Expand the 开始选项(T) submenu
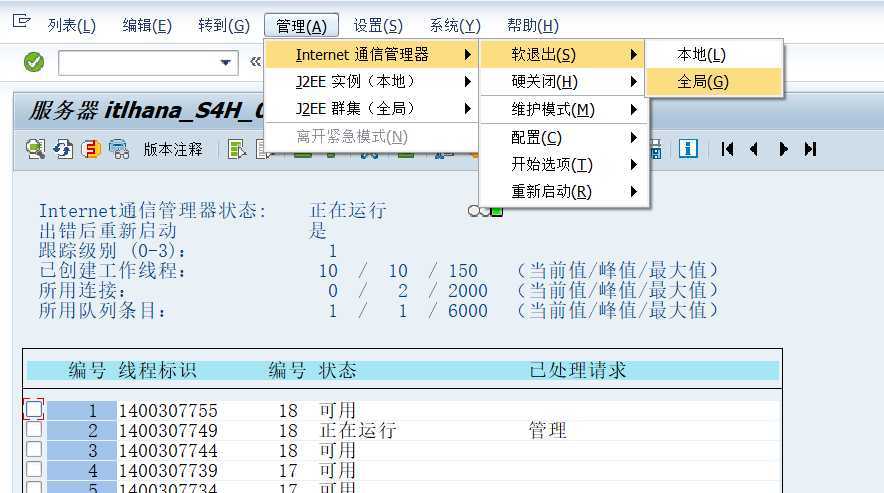884x493 pixels. coord(562,164)
